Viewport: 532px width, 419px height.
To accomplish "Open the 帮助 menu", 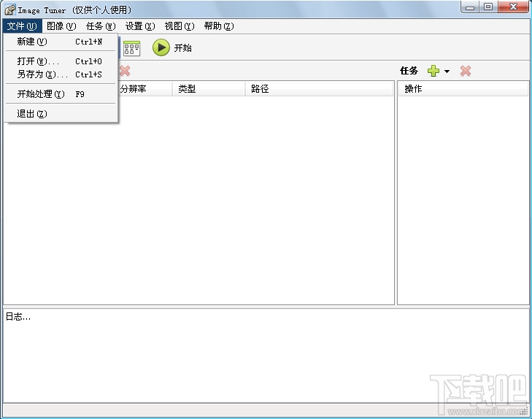I will pos(219,26).
